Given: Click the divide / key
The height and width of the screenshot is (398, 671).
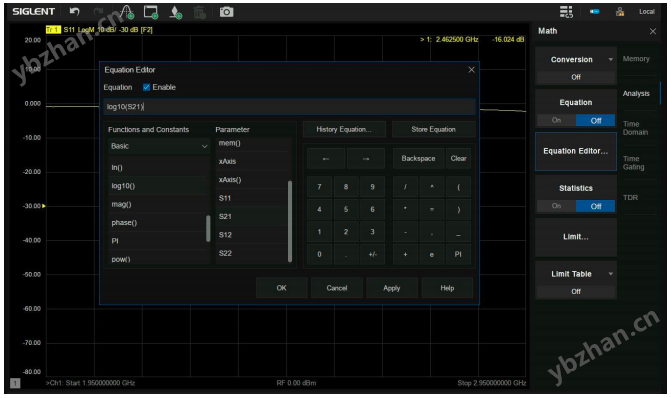Looking at the screenshot, I should (x=405, y=187).
